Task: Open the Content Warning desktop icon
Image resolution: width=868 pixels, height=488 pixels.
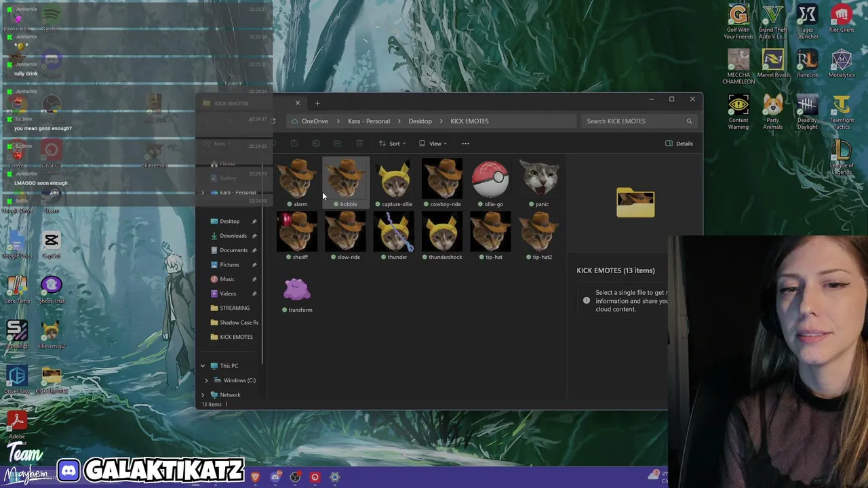Action: 738,113
